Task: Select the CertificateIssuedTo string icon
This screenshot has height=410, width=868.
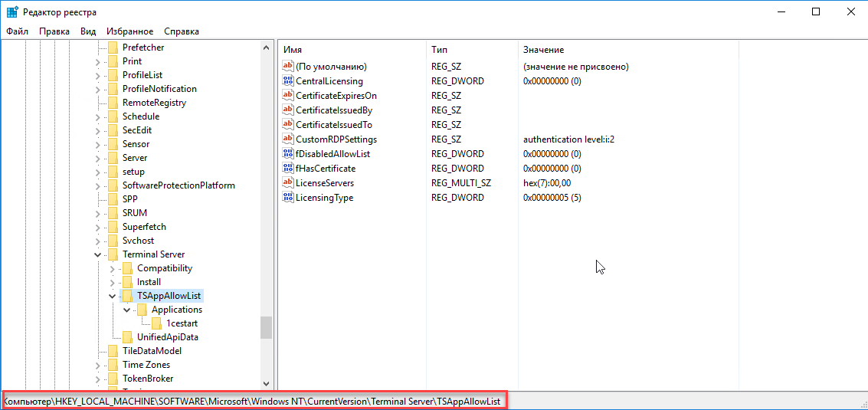Action: click(288, 125)
